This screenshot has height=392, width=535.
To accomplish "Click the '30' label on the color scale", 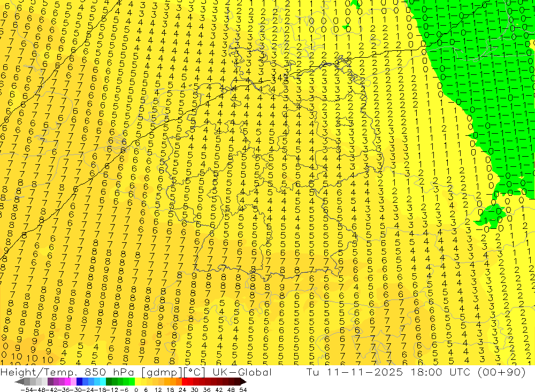I will pyautogui.click(x=195, y=390).
